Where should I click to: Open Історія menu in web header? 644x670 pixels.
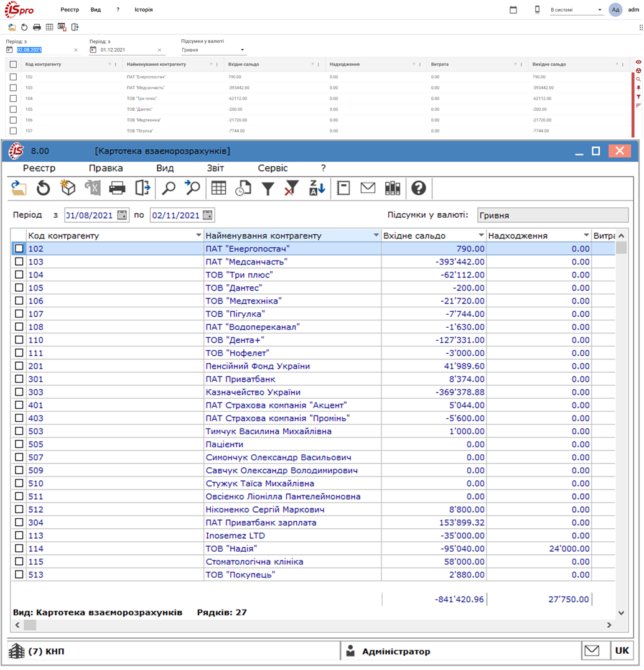pyautogui.click(x=144, y=10)
